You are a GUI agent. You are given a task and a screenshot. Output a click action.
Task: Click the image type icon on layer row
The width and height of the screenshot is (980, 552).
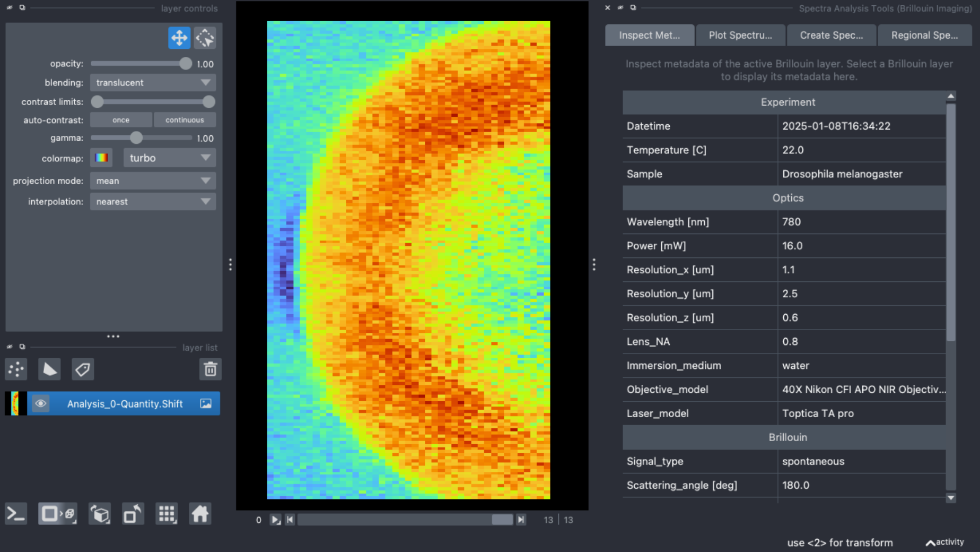[206, 403]
